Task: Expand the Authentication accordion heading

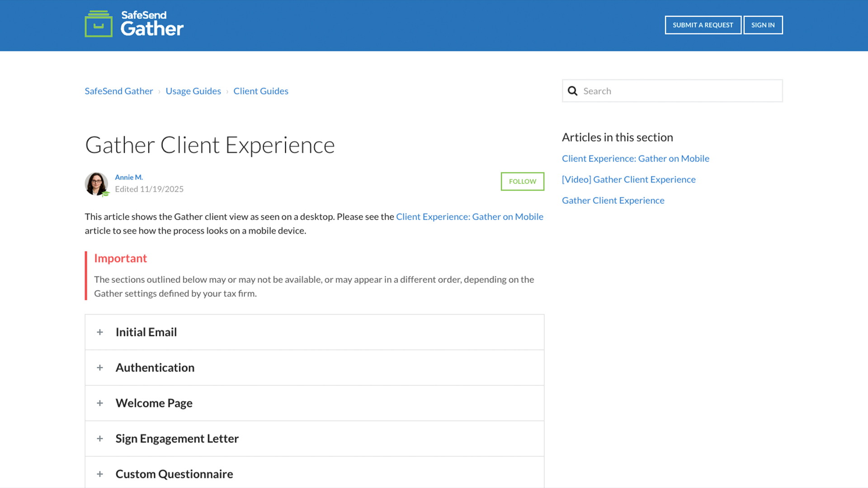Action: click(155, 368)
